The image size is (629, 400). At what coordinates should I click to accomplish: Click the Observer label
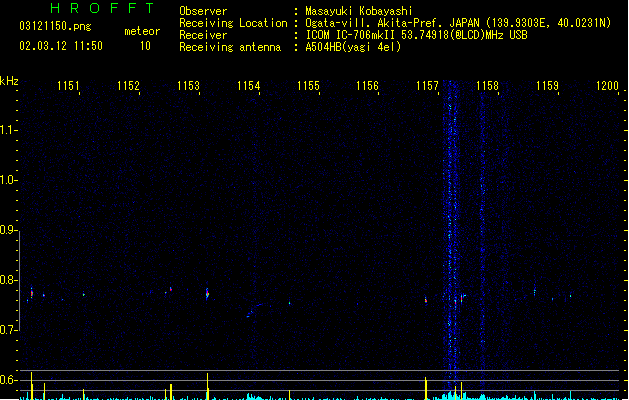click(203, 11)
